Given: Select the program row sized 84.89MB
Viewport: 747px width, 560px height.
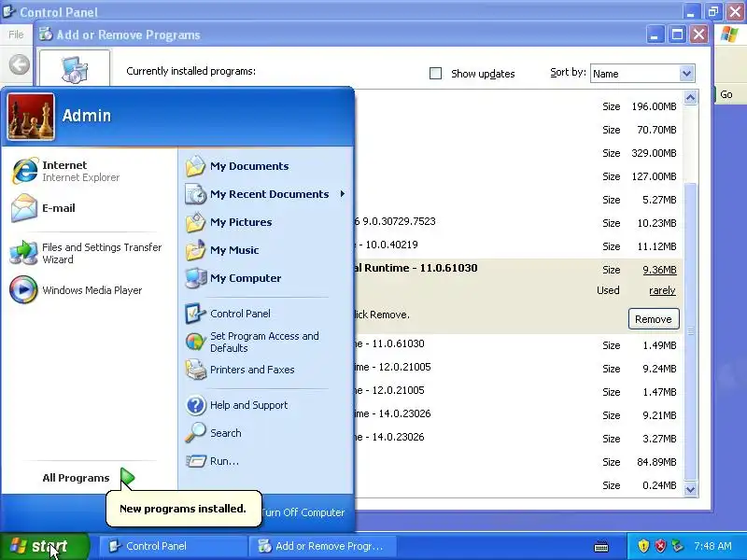Looking at the screenshot, I should point(518,462).
